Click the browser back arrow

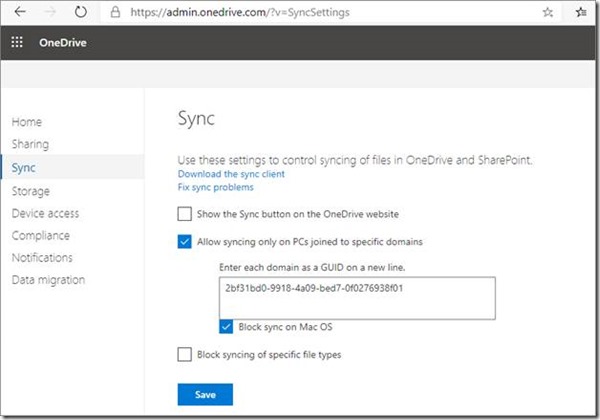point(20,12)
